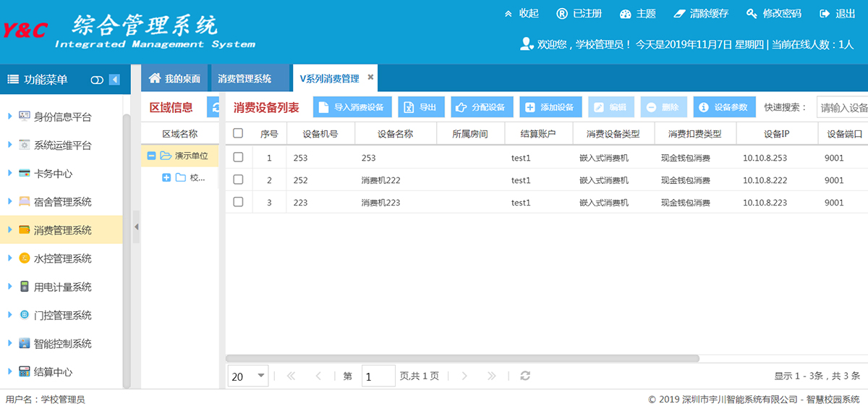Image resolution: width=868 pixels, height=409 pixels.
Task: Click 清除缓存 clear cache icon
Action: coord(678,14)
